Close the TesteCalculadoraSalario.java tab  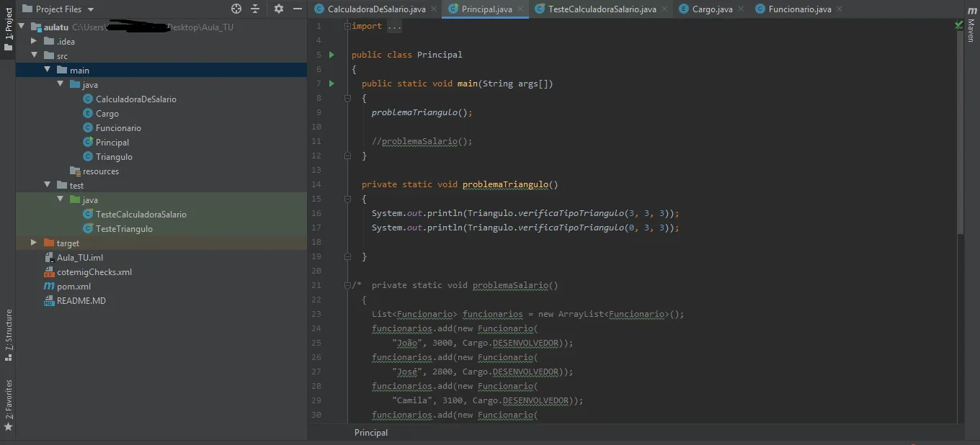(x=664, y=9)
